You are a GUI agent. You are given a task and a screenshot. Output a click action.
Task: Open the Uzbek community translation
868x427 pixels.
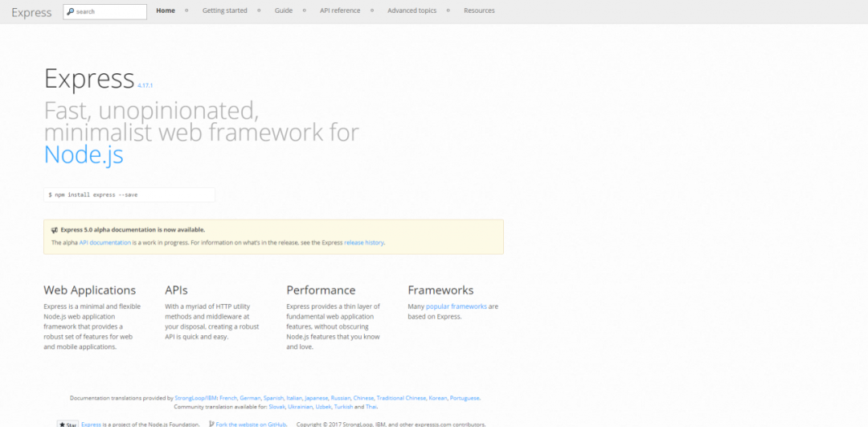(323, 407)
